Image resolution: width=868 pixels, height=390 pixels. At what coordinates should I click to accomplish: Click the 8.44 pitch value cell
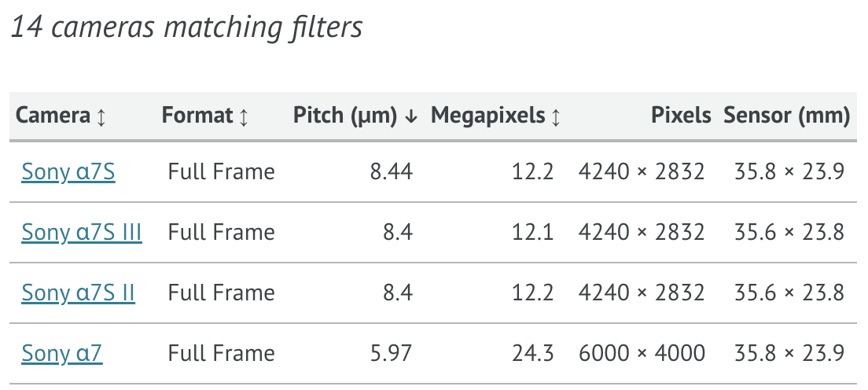[392, 171]
